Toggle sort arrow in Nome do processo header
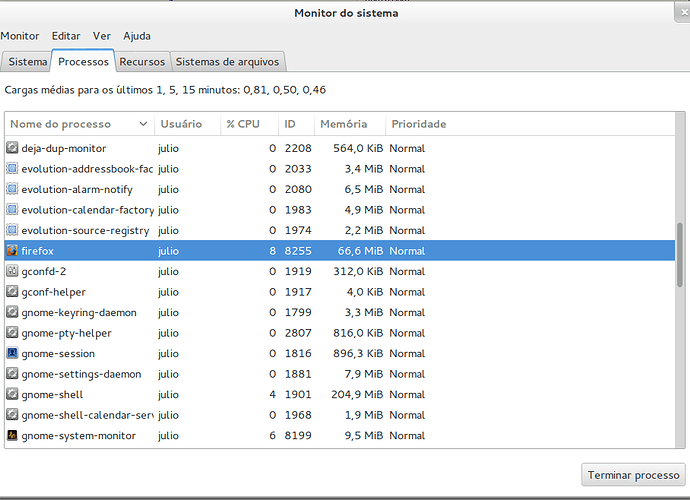Viewport: 690px width, 500px height. (x=143, y=124)
